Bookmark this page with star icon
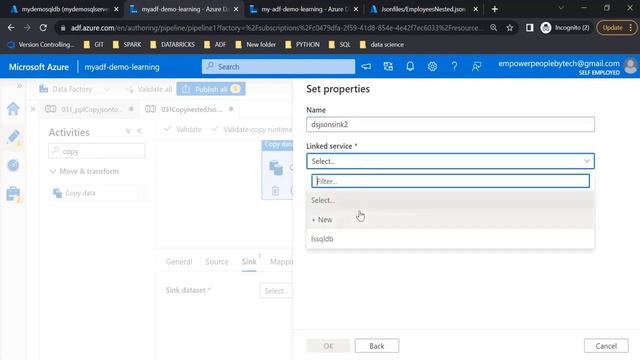 [510, 28]
